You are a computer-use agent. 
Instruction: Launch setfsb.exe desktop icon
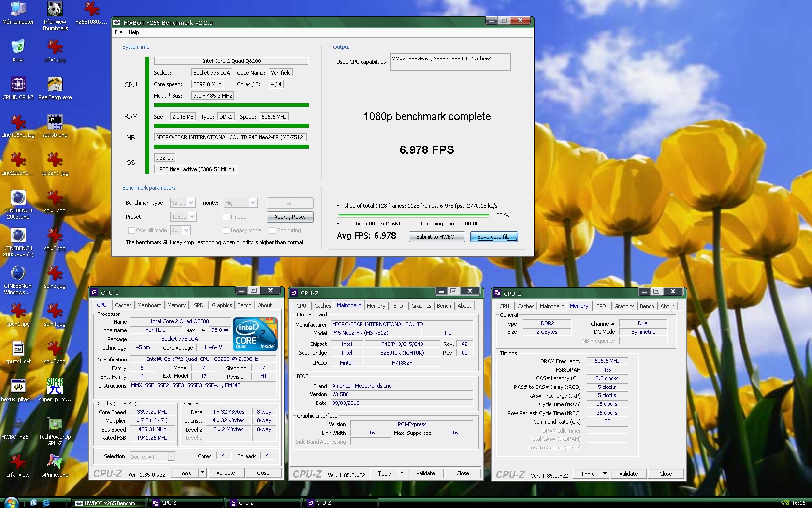[x=55, y=126]
